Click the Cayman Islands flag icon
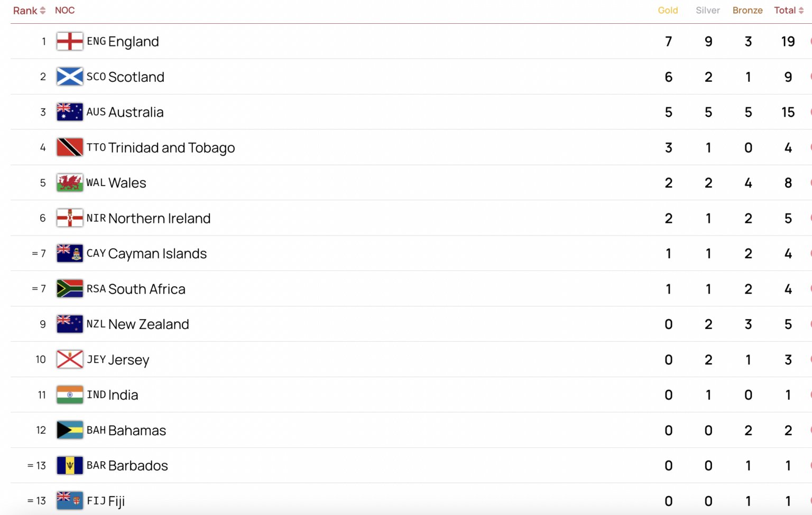812x515 pixels. [70, 254]
